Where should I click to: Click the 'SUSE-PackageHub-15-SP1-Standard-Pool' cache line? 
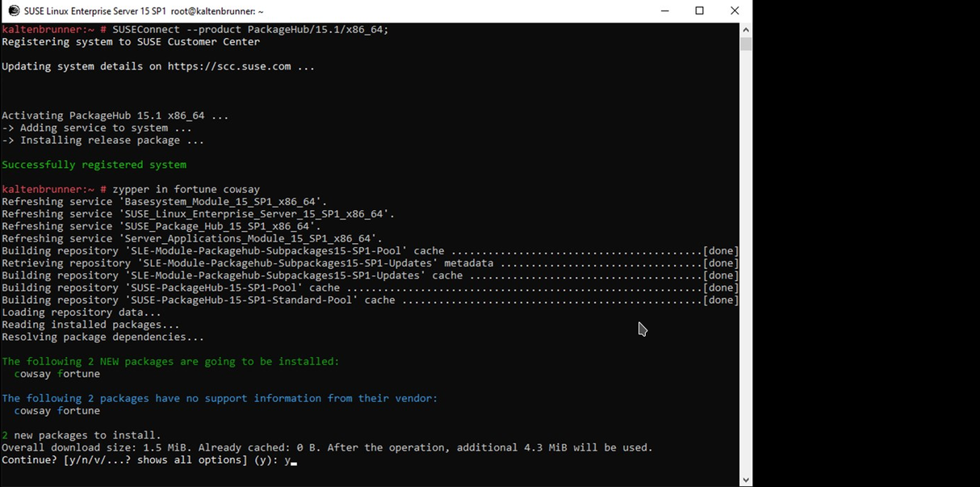click(370, 300)
